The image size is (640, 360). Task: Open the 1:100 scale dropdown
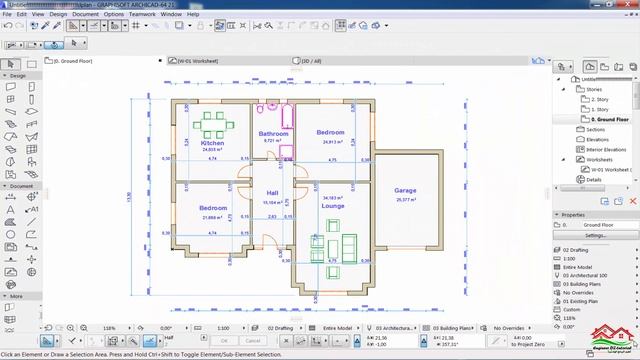point(244,328)
